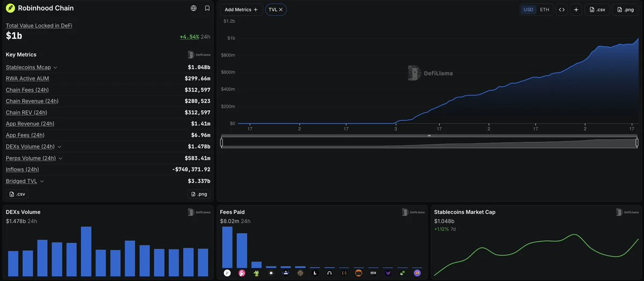Click the +4.54% 24h change
Image resolution: width=644 pixels, height=281 pixels.
(195, 37)
